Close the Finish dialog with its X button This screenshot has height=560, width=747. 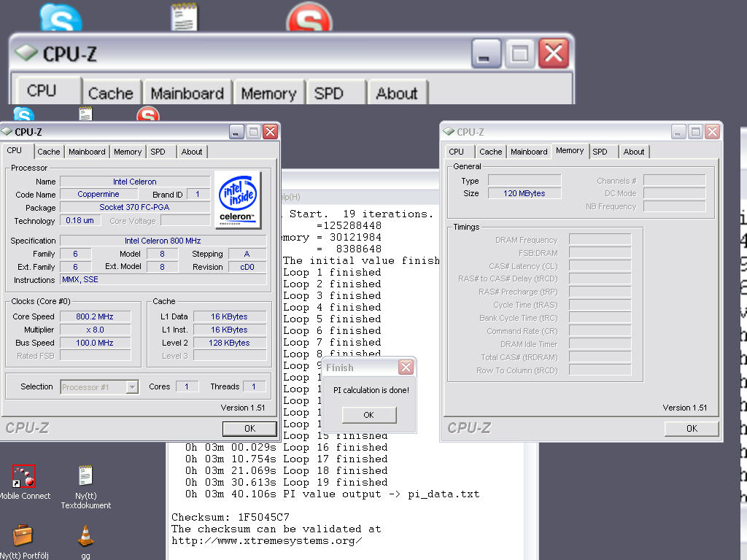pyautogui.click(x=406, y=367)
